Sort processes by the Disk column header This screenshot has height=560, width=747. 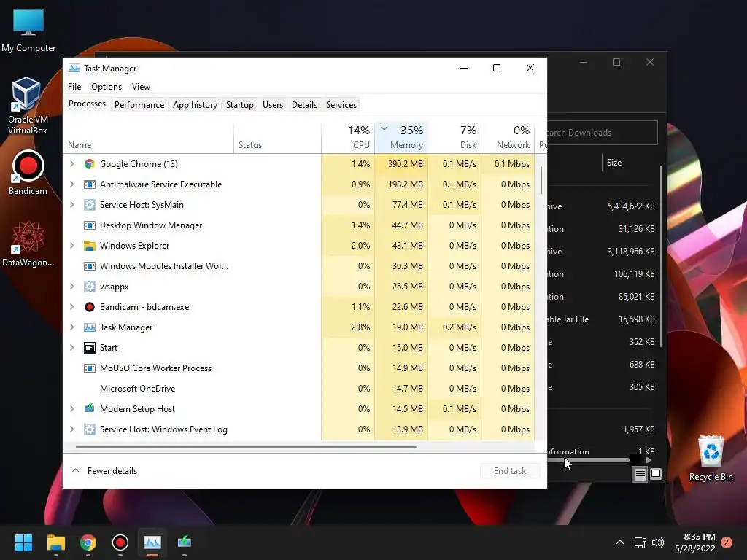pyautogui.click(x=454, y=137)
